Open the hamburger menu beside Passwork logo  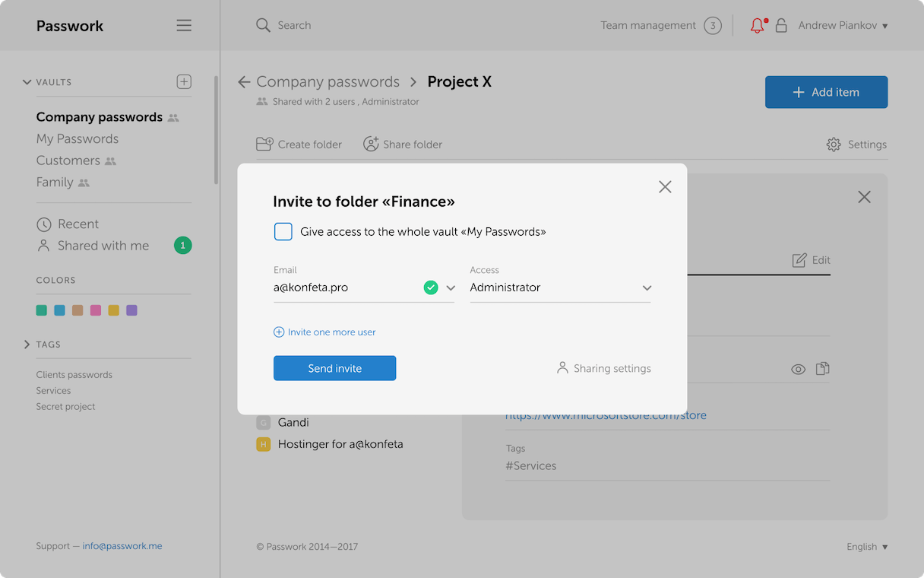[x=184, y=25]
